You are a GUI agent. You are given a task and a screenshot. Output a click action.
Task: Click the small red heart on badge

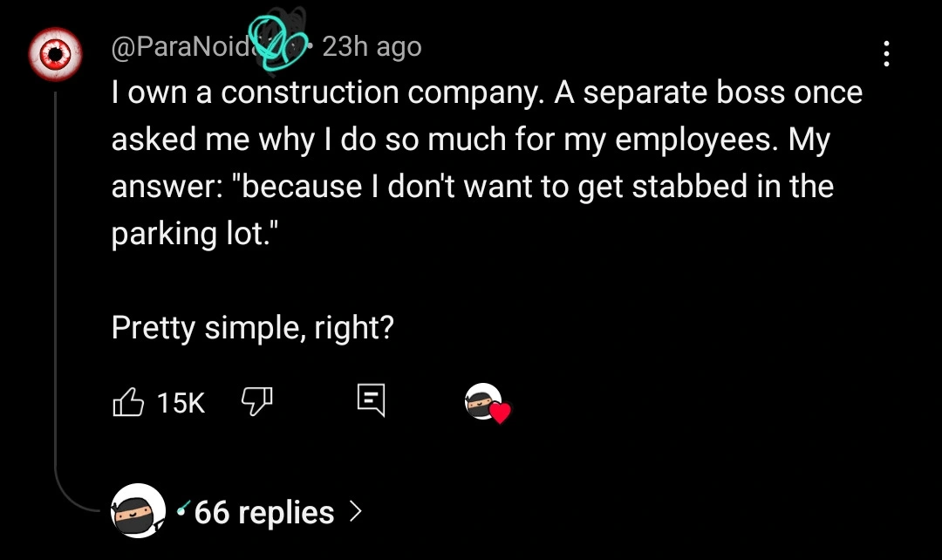[500, 413]
